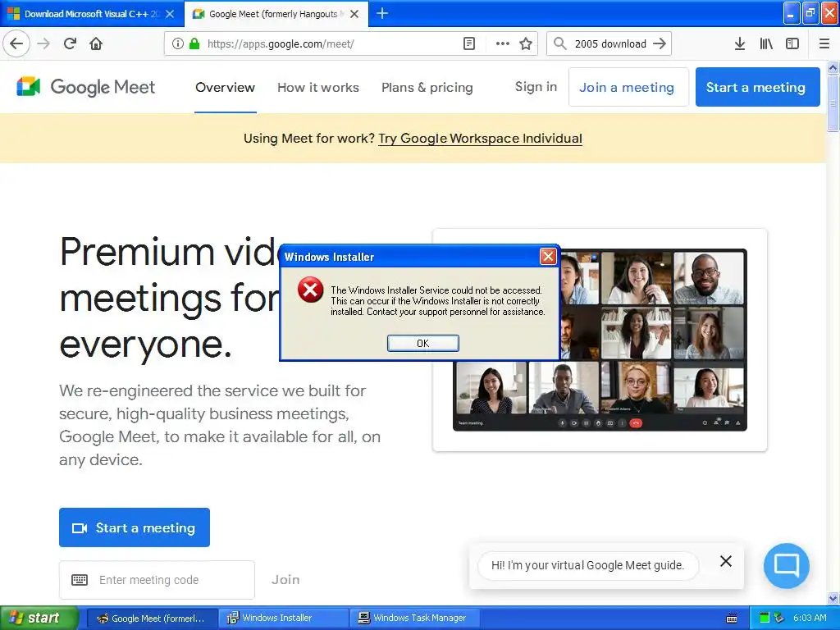Click the Safely Remove Hardware tray icon

779,619
